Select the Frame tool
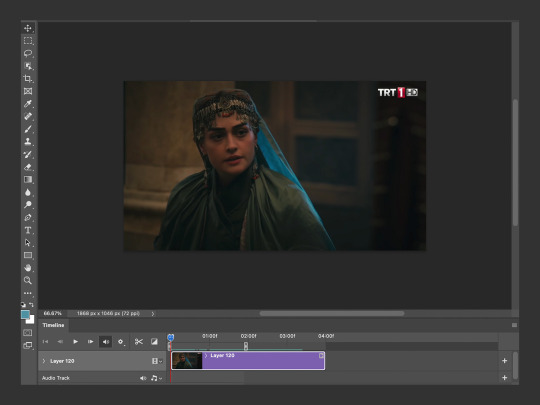Screen dimensions: 540x405 (28, 91)
